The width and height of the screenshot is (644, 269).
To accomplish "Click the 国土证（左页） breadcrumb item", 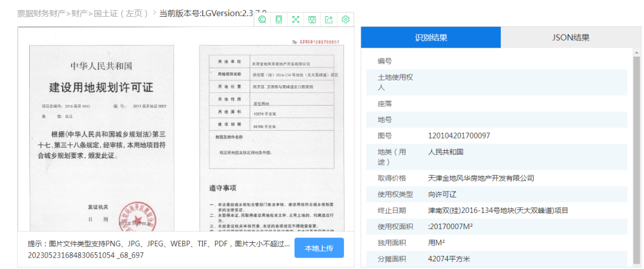I will tap(120, 13).
